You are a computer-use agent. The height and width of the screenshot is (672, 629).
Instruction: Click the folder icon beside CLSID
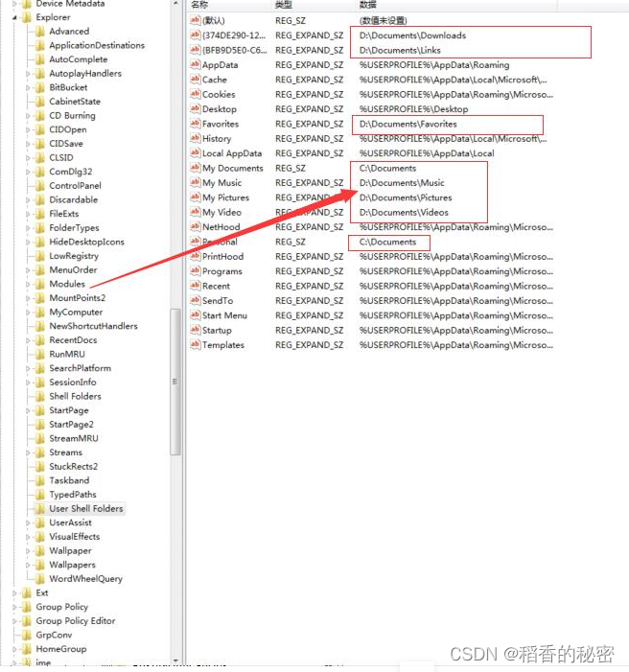[x=40, y=157]
